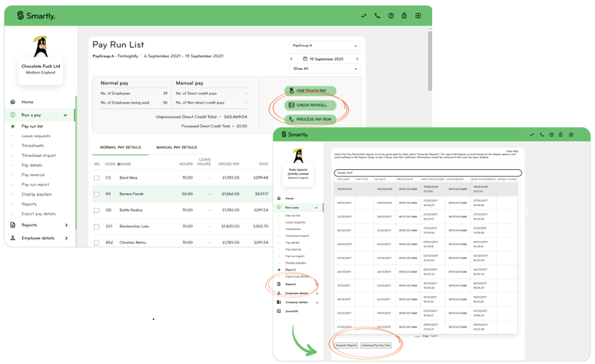
Task: Click the Smartly logo in the Pay Run List window
Action: tap(36, 15)
